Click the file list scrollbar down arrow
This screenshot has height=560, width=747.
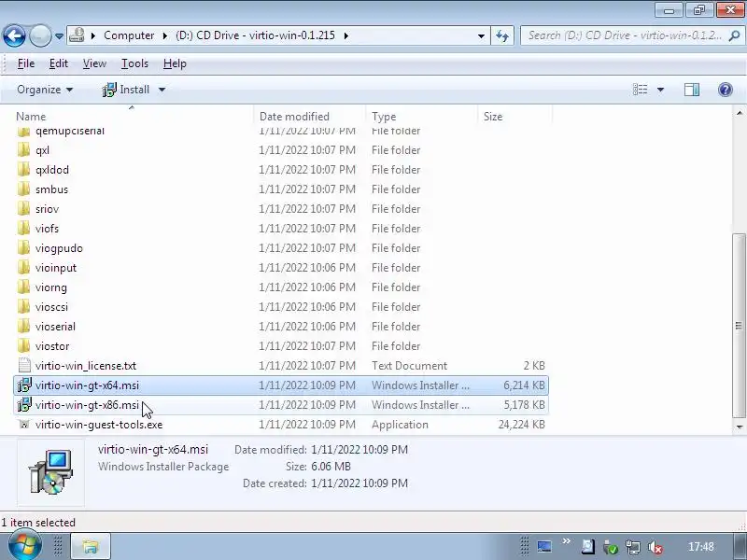click(739, 427)
